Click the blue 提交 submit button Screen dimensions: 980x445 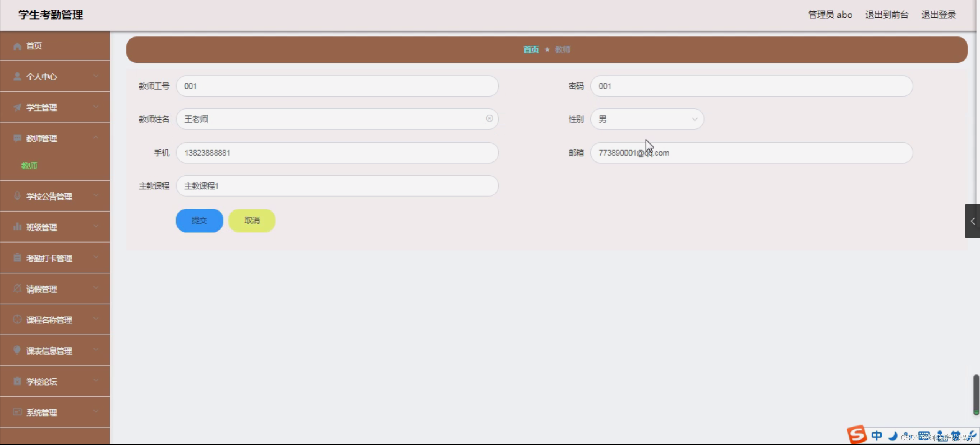click(199, 220)
